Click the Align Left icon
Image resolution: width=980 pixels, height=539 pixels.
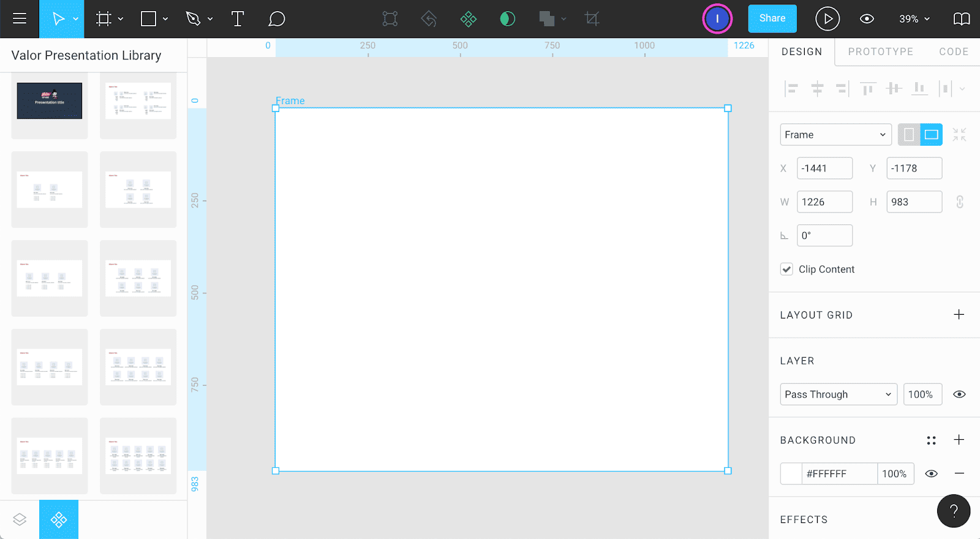[791, 89]
